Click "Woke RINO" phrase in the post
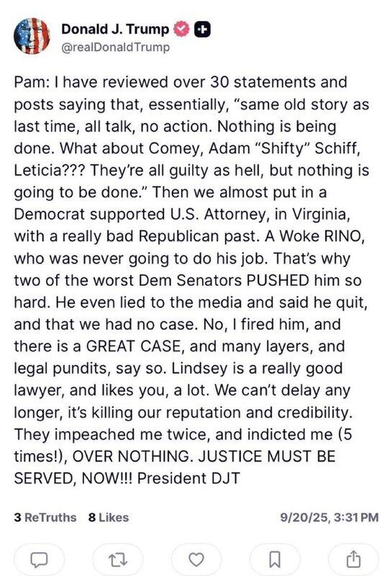This screenshot has width=392, height=576. pos(320,236)
